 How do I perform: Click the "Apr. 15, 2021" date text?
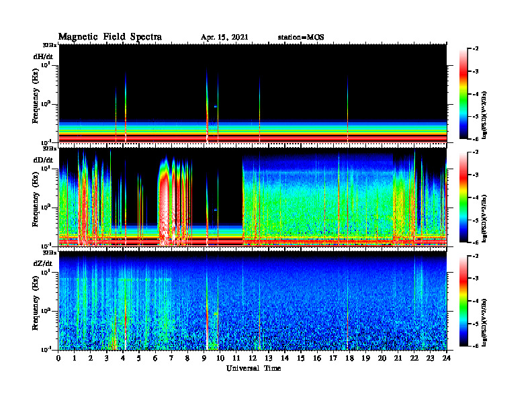coord(224,38)
